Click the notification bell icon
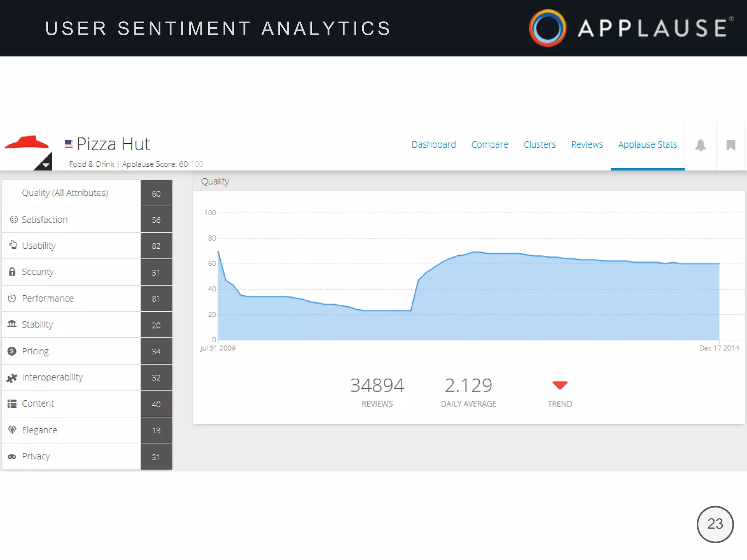747x560 pixels. pyautogui.click(x=700, y=145)
